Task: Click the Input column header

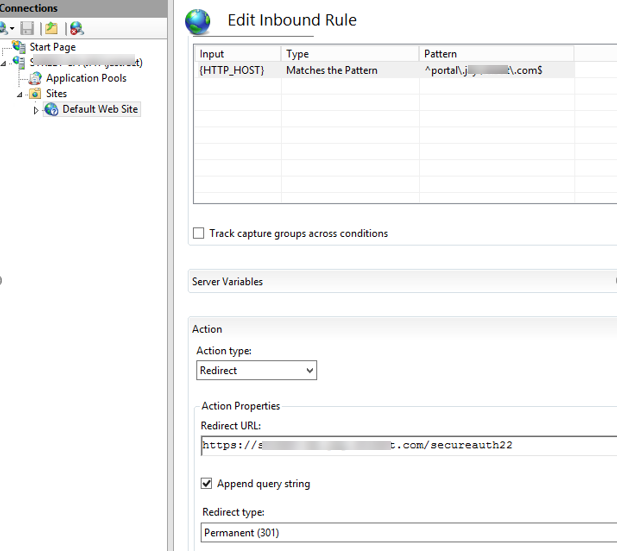Action: pyautogui.click(x=237, y=54)
